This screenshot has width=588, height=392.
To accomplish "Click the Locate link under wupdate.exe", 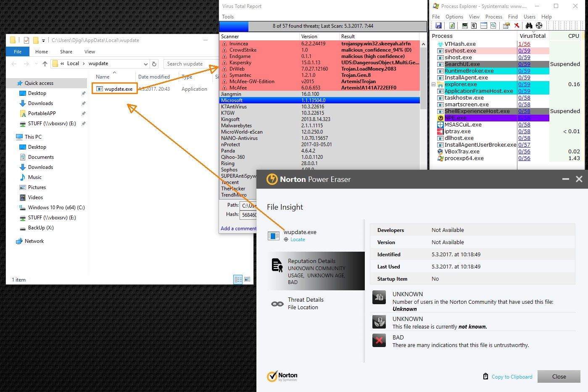I will (x=298, y=239).
